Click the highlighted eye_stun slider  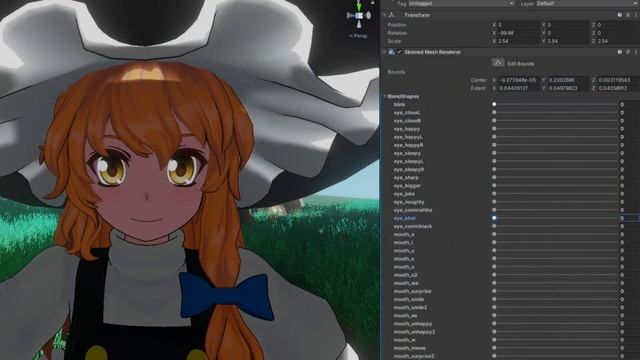(x=555, y=218)
